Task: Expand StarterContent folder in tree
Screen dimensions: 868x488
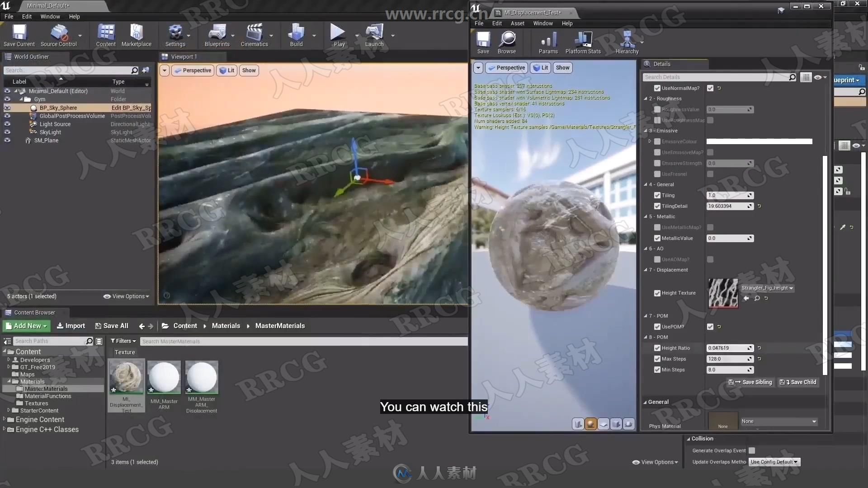Action: pos(9,410)
